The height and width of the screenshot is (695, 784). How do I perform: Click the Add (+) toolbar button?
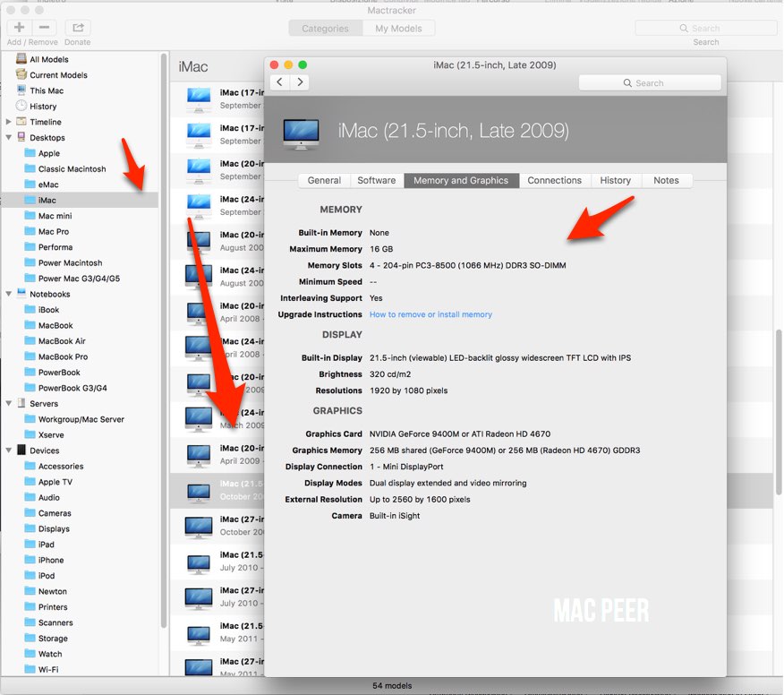[20, 28]
